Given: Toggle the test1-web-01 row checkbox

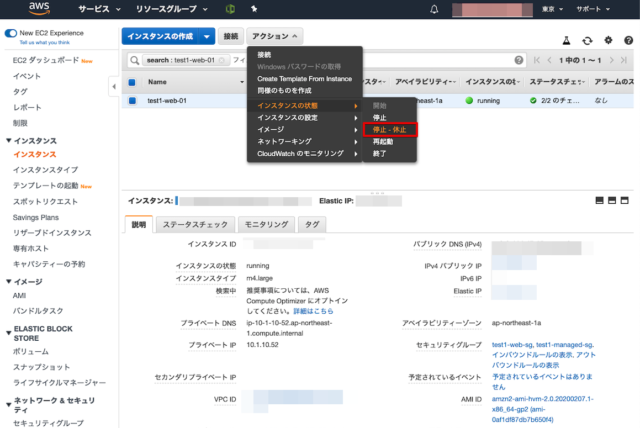Looking at the screenshot, I should pos(132,101).
